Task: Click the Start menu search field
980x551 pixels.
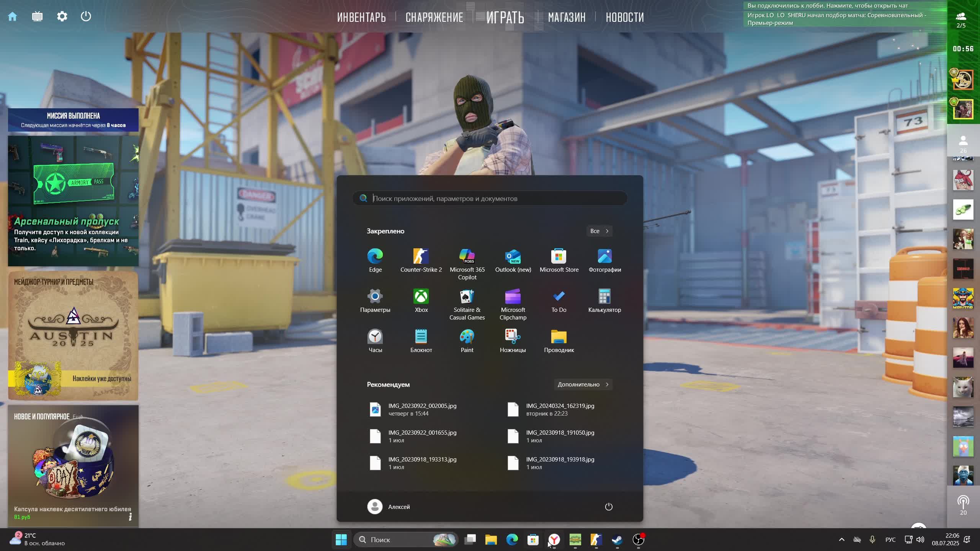Action: [494, 199]
